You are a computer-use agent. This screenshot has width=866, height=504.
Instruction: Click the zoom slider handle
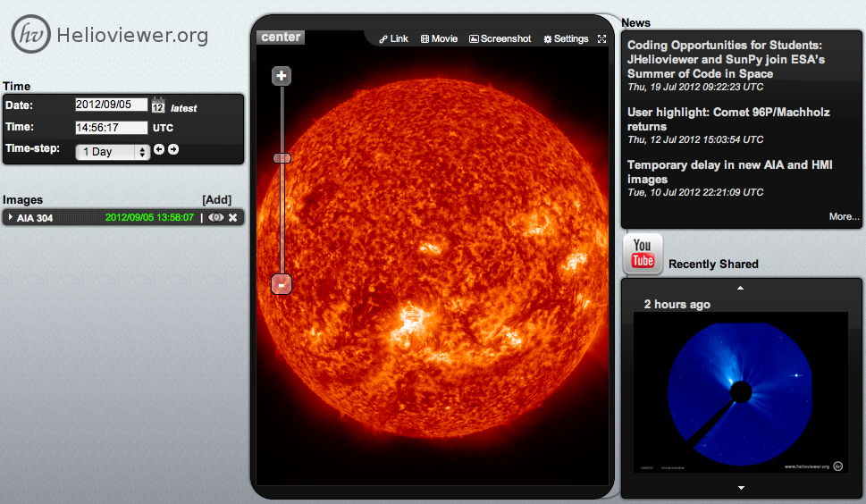pos(282,158)
